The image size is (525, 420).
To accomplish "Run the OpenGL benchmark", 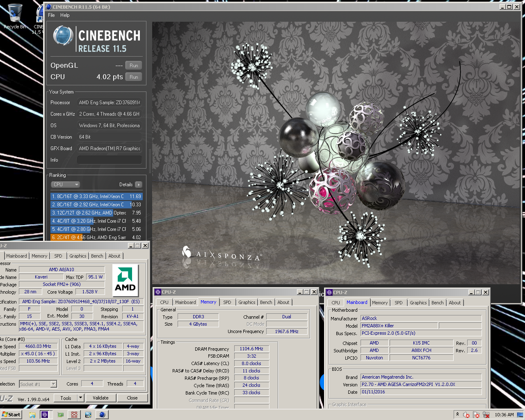I will pos(134,66).
